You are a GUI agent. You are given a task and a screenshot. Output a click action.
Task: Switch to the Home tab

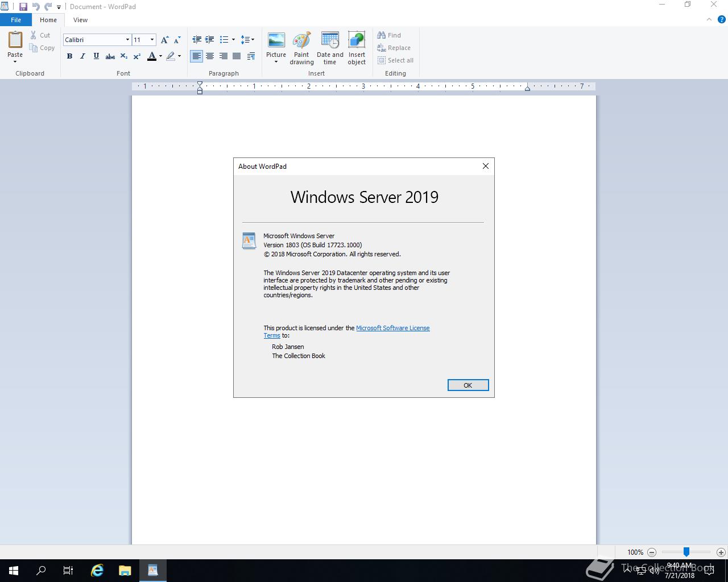(x=48, y=20)
